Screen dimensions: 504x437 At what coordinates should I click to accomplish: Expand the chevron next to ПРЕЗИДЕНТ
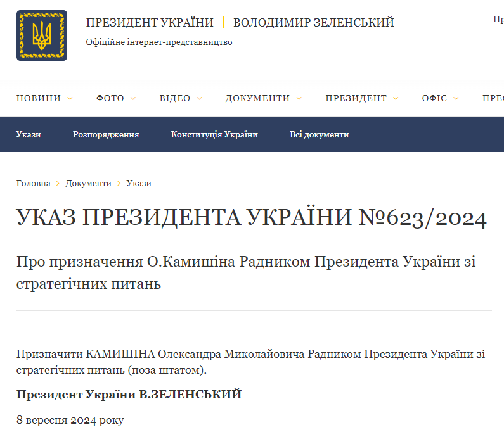click(396, 99)
